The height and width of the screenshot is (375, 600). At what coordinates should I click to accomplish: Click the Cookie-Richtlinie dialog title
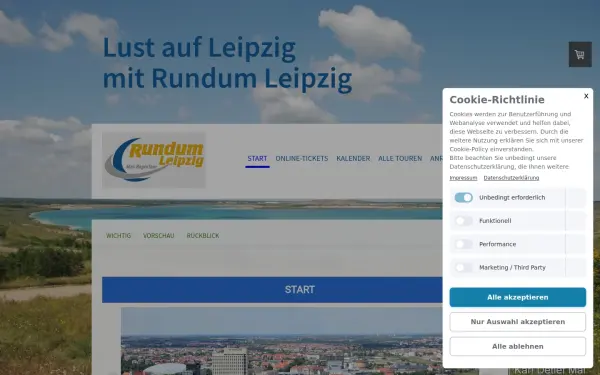coord(497,99)
